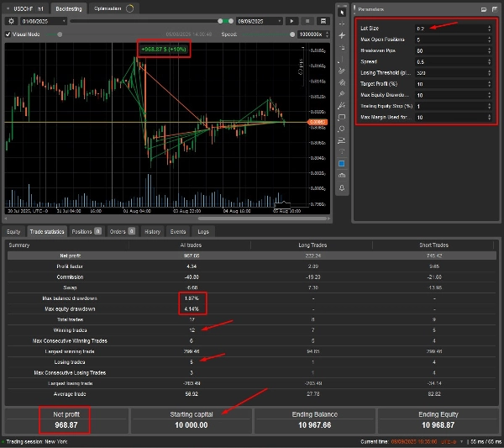Click the date range timeline start handle

220,21
